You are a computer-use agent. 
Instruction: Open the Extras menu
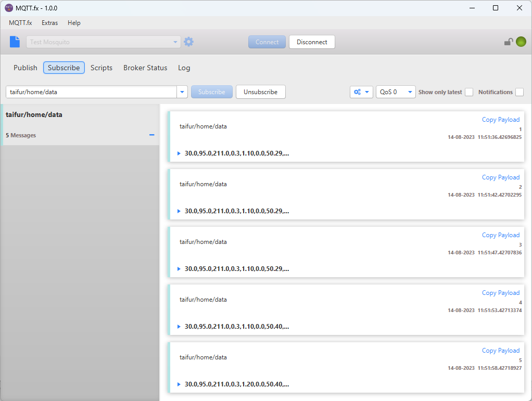coord(50,23)
